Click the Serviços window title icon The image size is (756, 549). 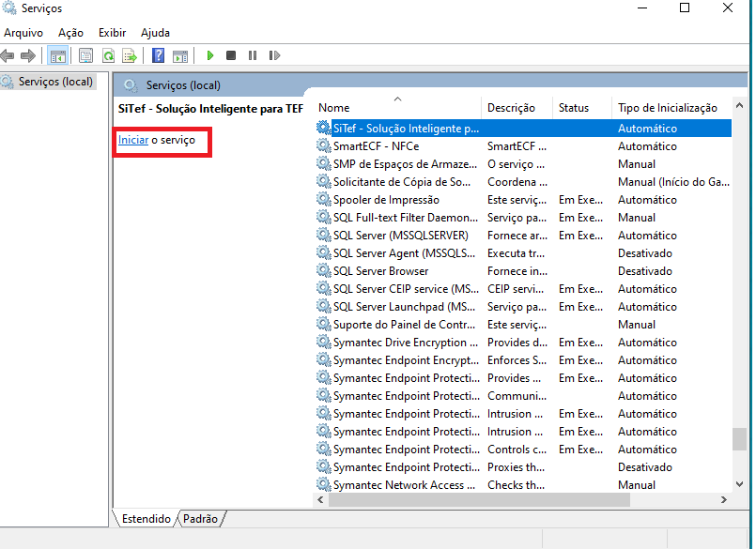click(x=9, y=8)
